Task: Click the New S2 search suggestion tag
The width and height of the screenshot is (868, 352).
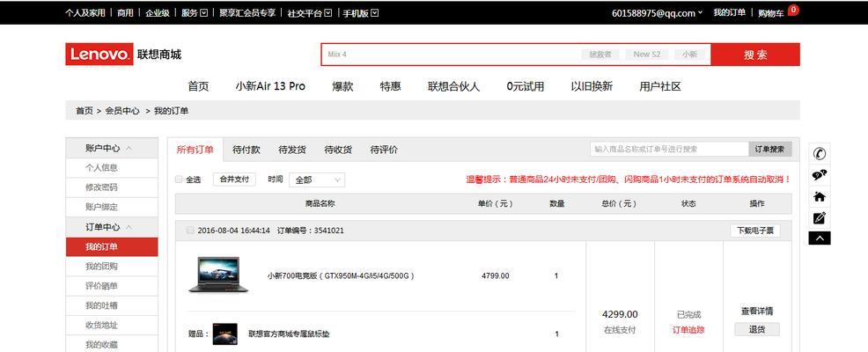Action: 646,55
